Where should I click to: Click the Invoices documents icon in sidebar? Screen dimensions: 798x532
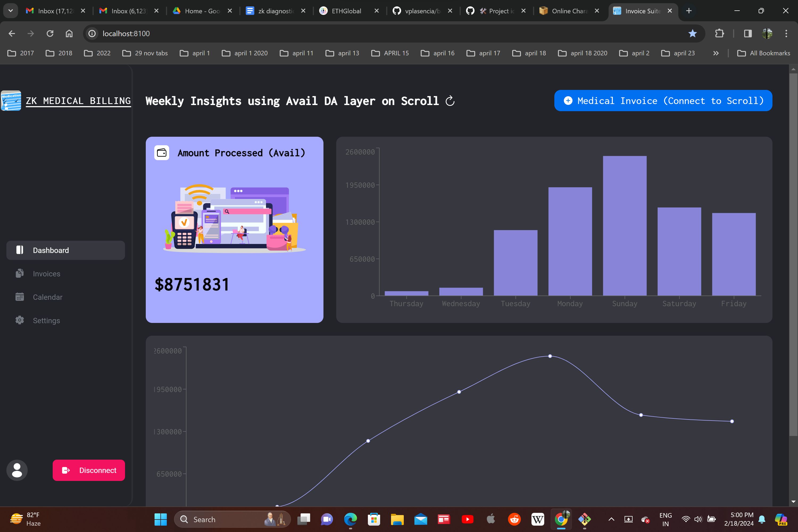(x=20, y=273)
